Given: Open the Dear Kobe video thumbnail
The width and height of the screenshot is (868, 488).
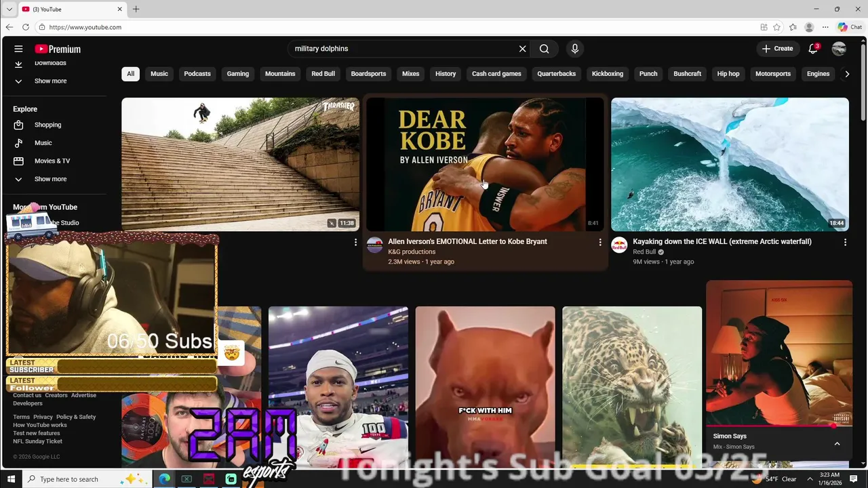Looking at the screenshot, I should click(x=485, y=164).
